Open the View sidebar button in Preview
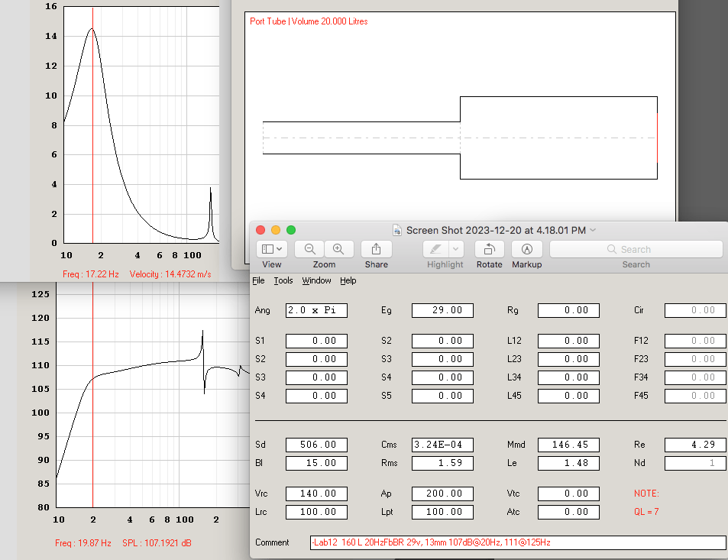The height and width of the screenshot is (560, 728). coord(272,249)
